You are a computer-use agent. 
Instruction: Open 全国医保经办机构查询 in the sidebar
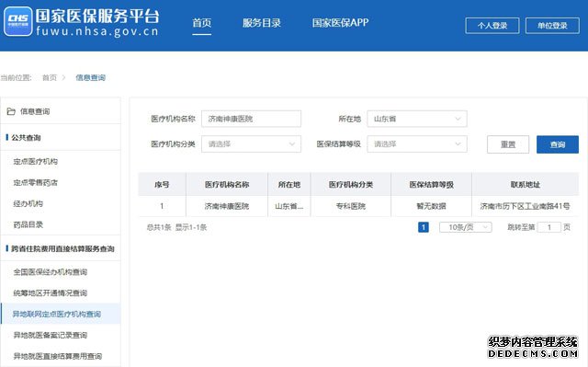tap(51, 272)
